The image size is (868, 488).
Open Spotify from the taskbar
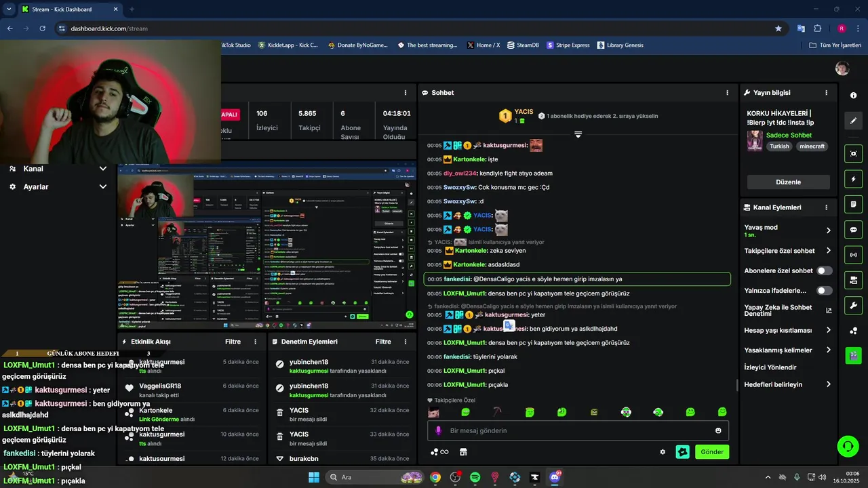[475, 477]
